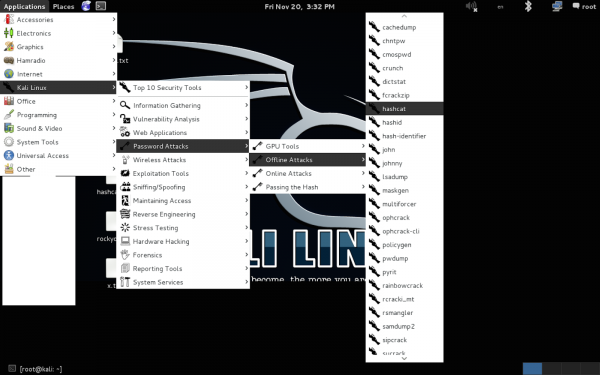Launch the web browser globe icon in top bar
Viewport: 600px width, 375px height.
coord(86,6)
